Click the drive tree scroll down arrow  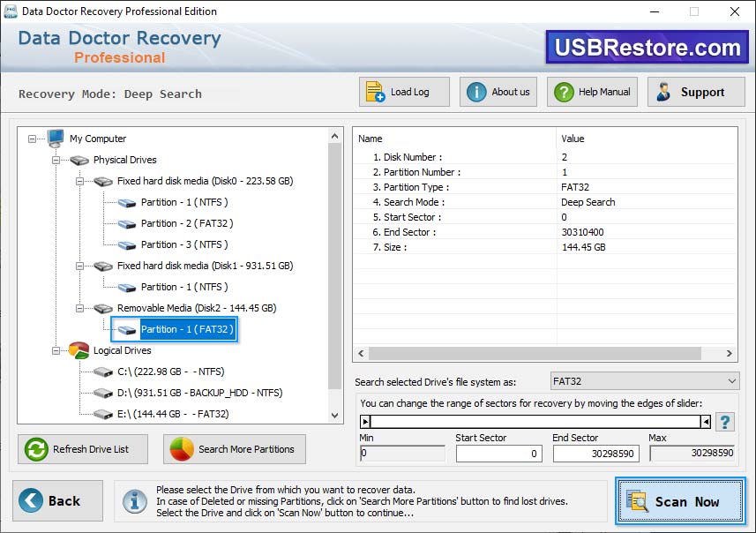(x=334, y=416)
